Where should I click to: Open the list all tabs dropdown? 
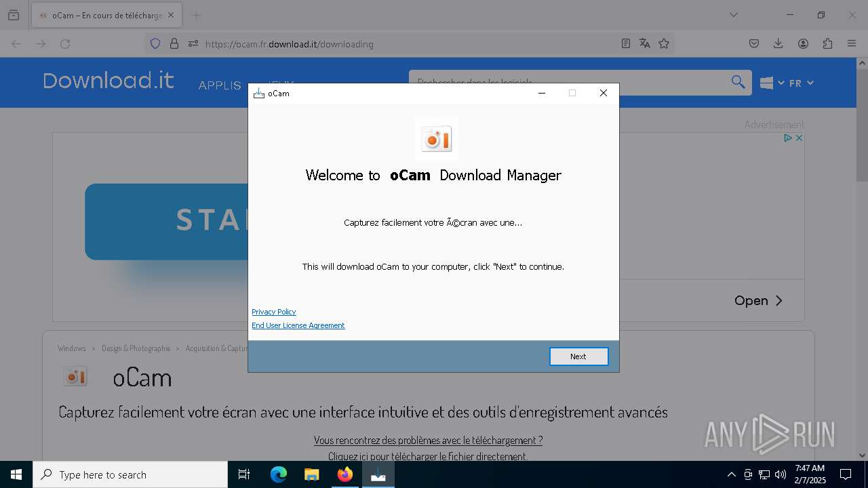[x=733, y=15]
